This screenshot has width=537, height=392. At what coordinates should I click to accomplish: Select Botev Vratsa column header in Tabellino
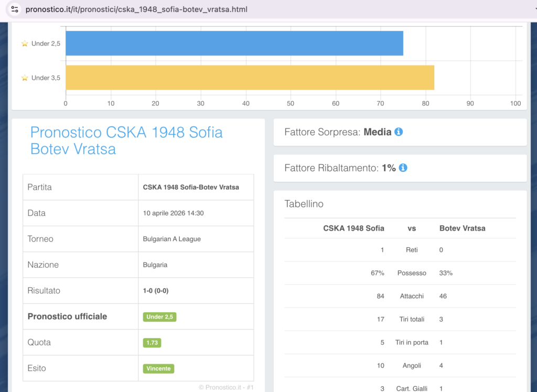(x=462, y=228)
